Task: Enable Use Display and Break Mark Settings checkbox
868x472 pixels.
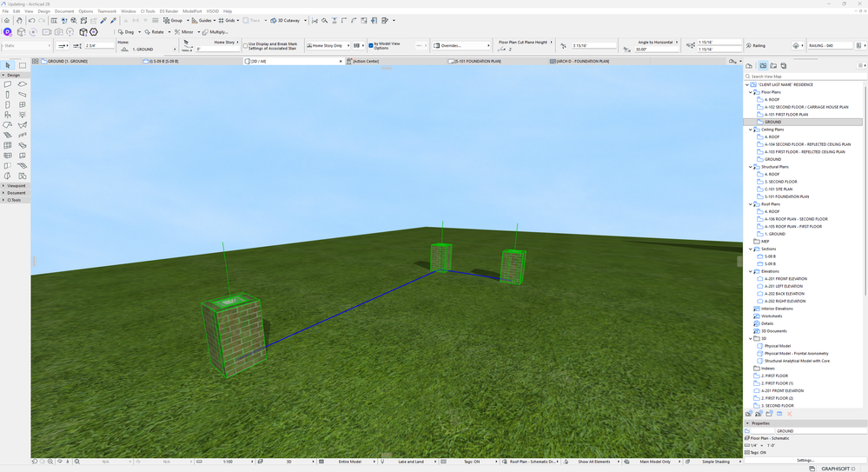Action: [246, 45]
